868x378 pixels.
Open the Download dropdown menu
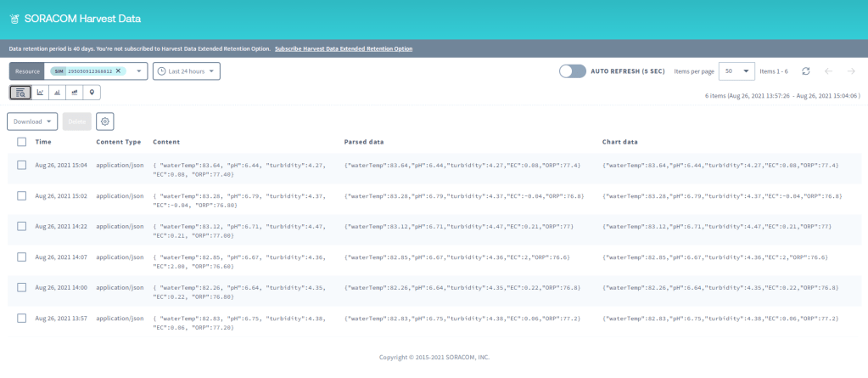point(32,121)
